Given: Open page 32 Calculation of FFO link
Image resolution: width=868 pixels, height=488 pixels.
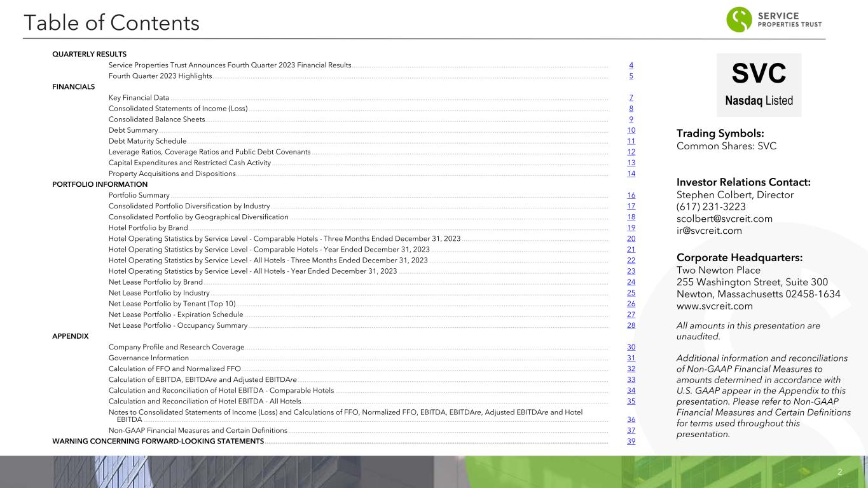Looking at the screenshot, I should point(630,369).
